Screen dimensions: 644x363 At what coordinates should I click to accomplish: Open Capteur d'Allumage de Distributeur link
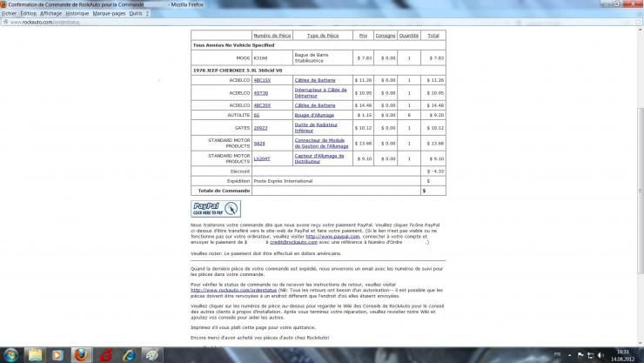[319, 159]
